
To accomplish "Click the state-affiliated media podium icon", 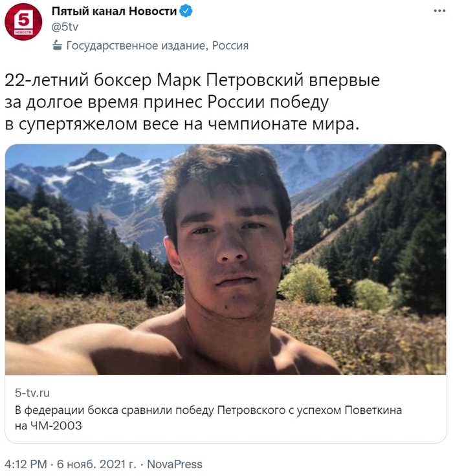I will [x=57, y=45].
